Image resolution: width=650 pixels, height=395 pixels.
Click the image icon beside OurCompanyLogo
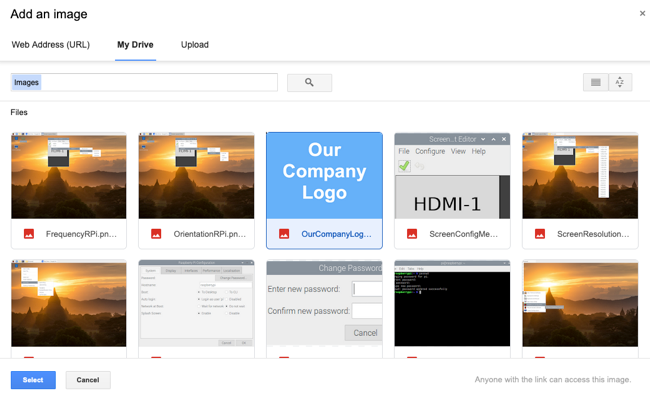[284, 234]
